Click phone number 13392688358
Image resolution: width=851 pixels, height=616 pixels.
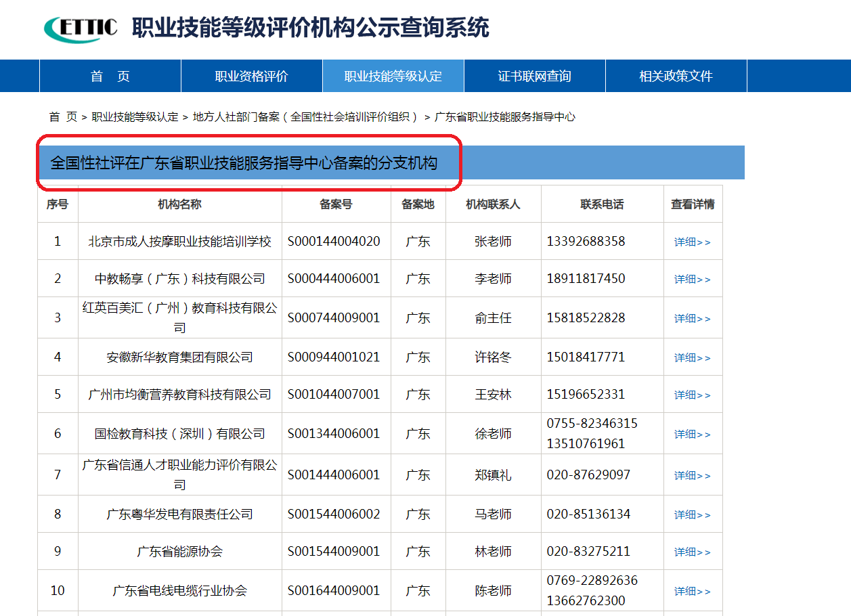(586, 242)
